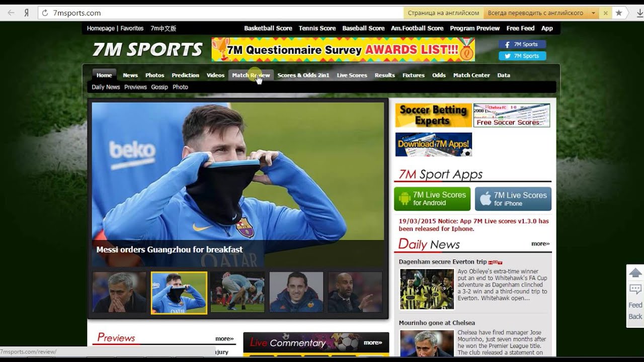
Task: Open Photo submenu item
Action: (180, 87)
